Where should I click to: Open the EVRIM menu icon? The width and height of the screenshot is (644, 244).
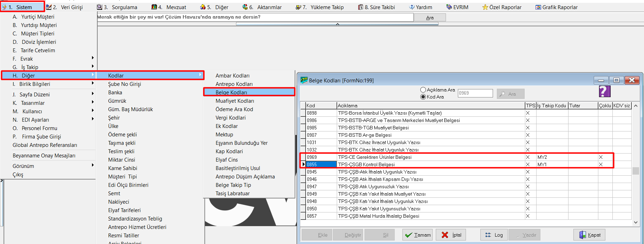(x=449, y=7)
